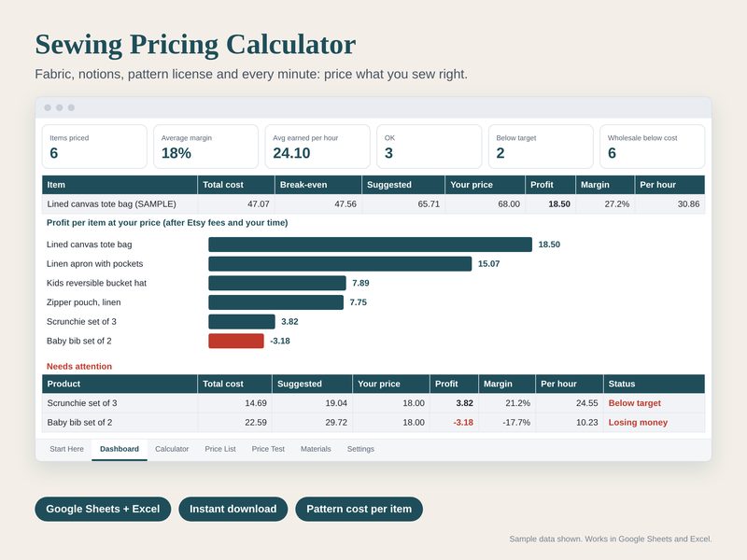Switch to the Calculator tab
747x560 pixels.
172,449
